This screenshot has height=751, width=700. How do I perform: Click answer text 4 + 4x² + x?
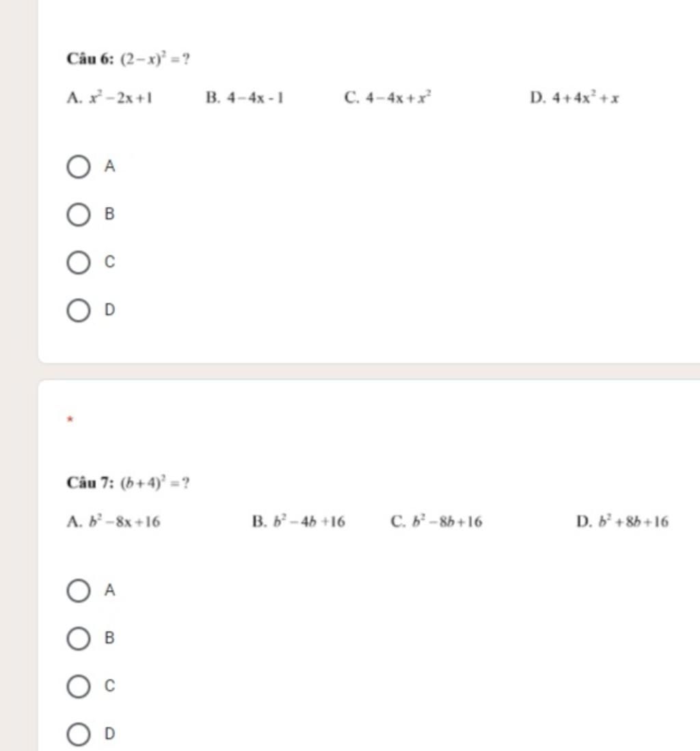(x=585, y=98)
